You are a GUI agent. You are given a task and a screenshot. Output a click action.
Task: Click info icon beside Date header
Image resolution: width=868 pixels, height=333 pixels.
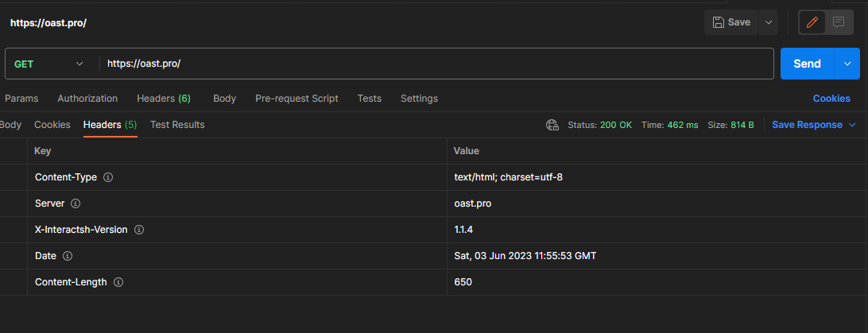[x=68, y=256]
